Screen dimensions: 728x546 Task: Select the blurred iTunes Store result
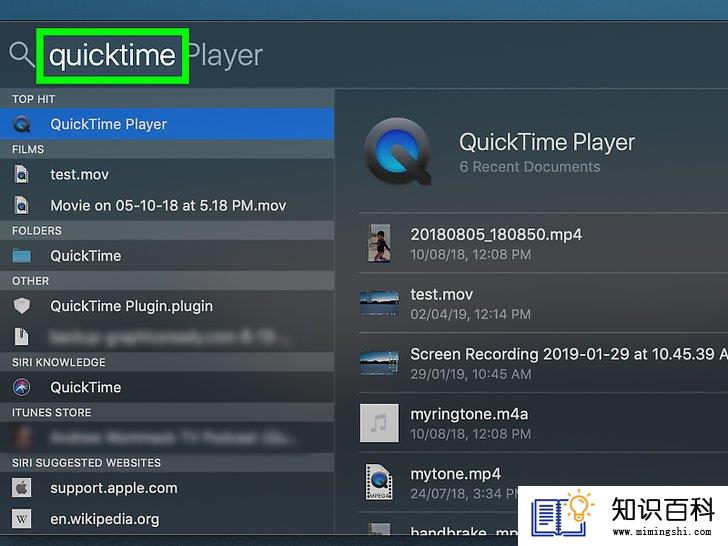pyautogui.click(x=167, y=437)
